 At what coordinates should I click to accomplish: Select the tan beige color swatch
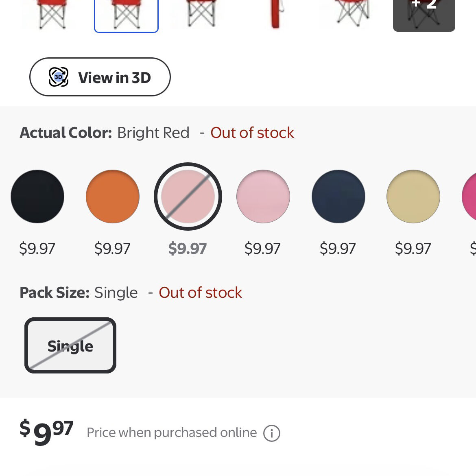[x=413, y=197]
